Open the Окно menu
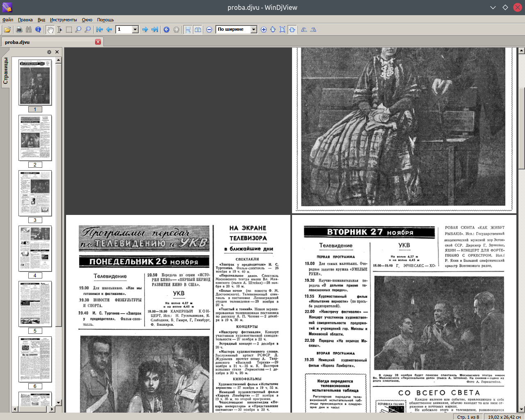The width and height of the screenshot is (525, 420). [87, 20]
